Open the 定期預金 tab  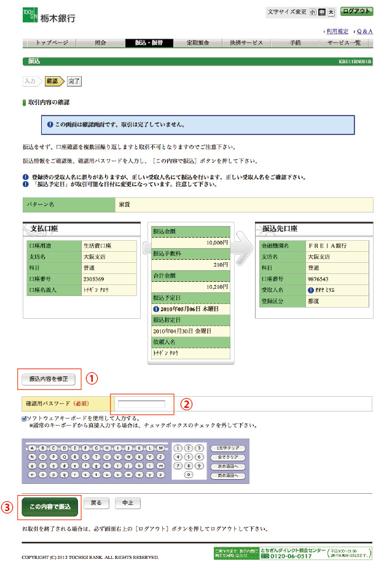pos(198,42)
